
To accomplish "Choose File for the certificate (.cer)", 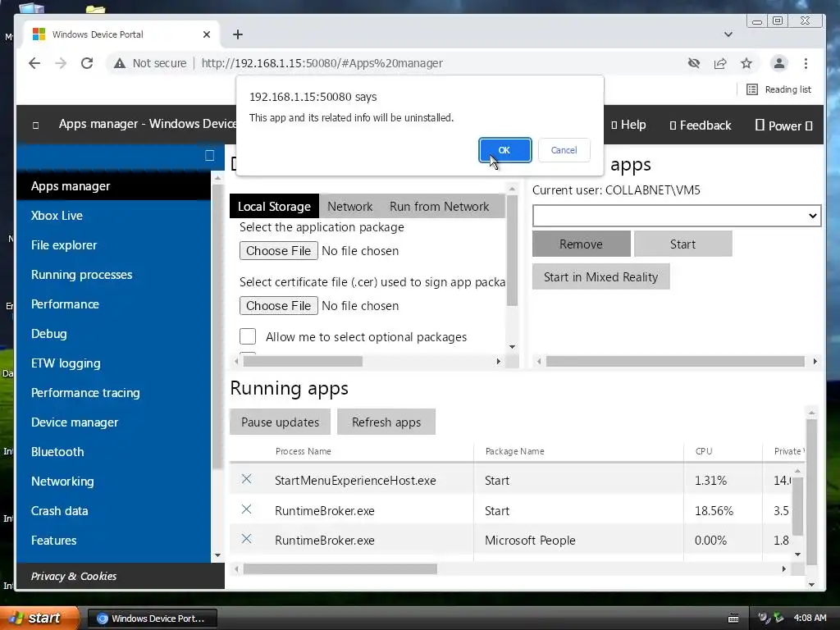I will tap(279, 306).
